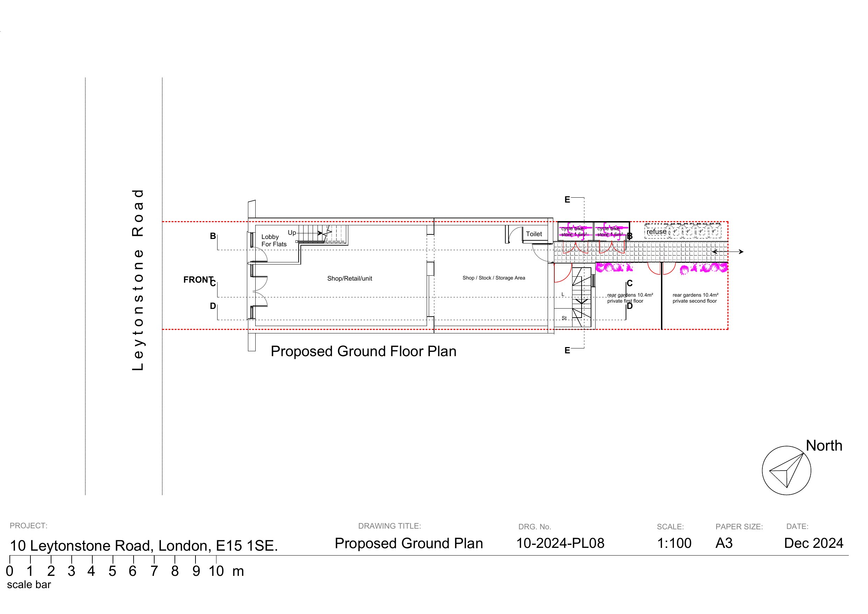Click Shop / Stock / Storage Area label
Viewport: 868px width, 614px height.
tap(493, 278)
